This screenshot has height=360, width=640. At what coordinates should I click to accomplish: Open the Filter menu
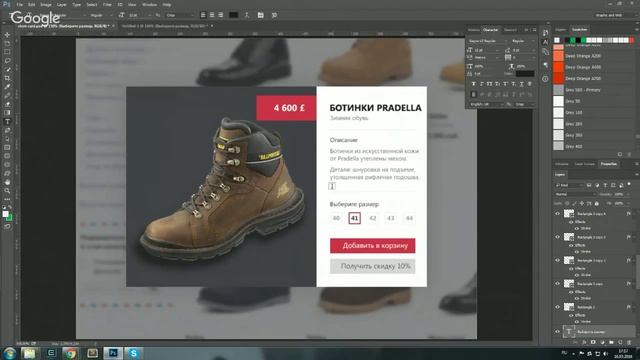click(x=107, y=4)
